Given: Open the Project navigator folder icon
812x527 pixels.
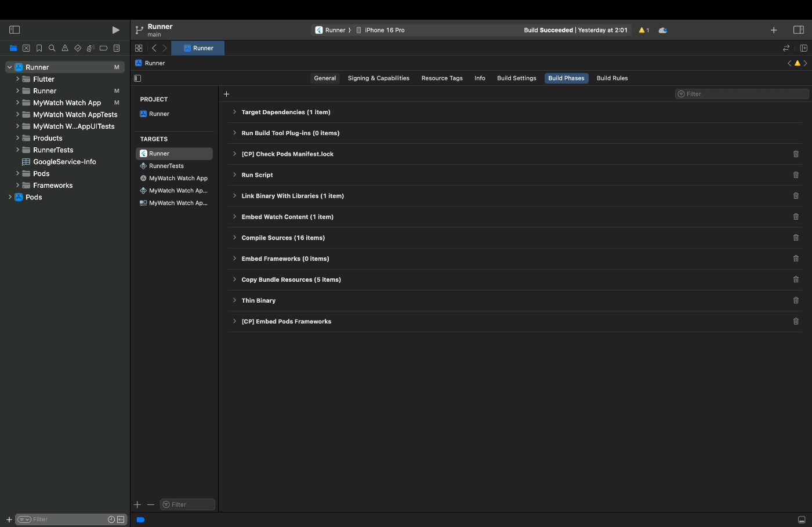Looking at the screenshot, I should tap(13, 48).
